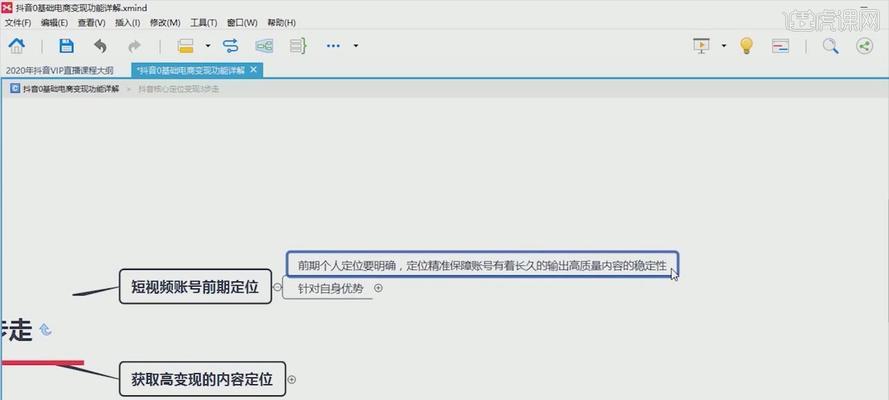Insert a topic with toolbar icon

click(185, 46)
